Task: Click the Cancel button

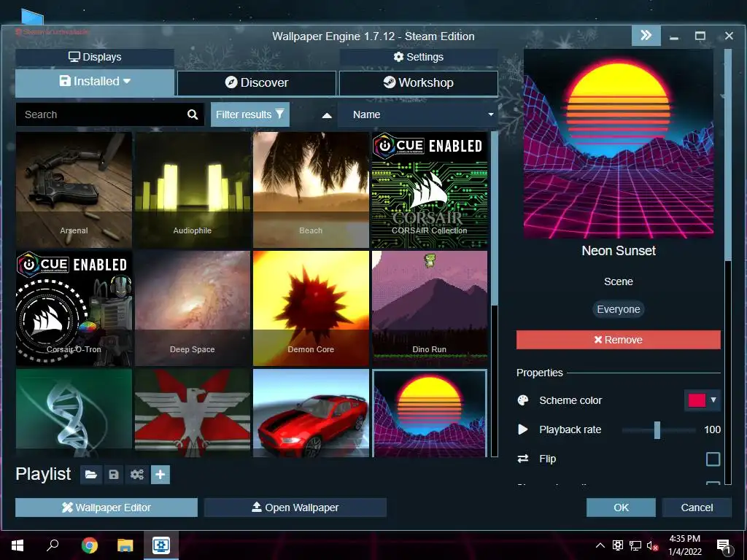Action: coord(697,507)
